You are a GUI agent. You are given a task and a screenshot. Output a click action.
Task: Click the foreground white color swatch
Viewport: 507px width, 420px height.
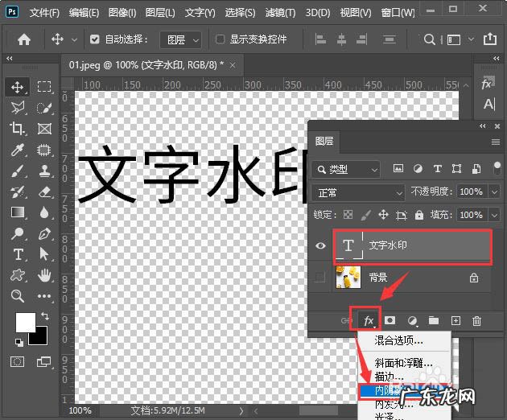click(x=25, y=322)
